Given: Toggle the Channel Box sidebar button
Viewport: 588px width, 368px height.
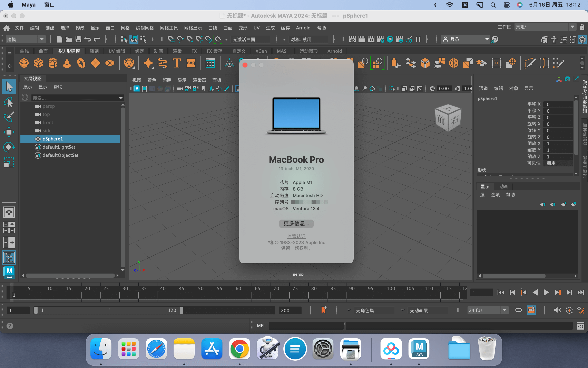Looking at the screenshot, I should tap(582, 39).
